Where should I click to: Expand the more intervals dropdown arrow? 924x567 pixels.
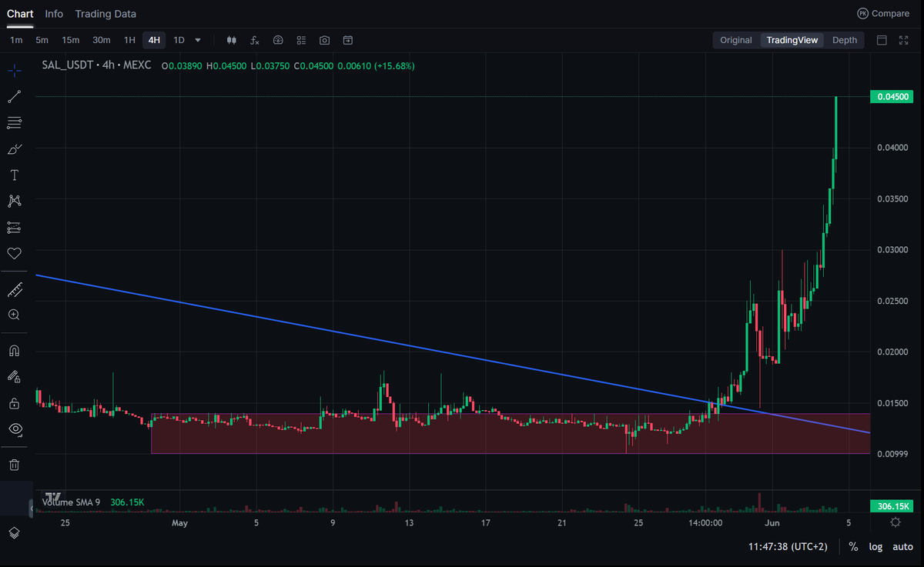(x=198, y=40)
